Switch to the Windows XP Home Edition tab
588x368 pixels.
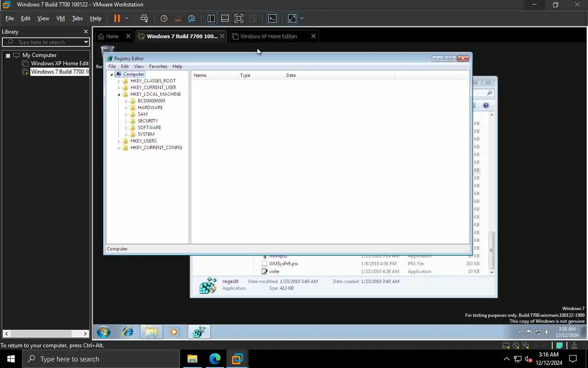[273, 36]
